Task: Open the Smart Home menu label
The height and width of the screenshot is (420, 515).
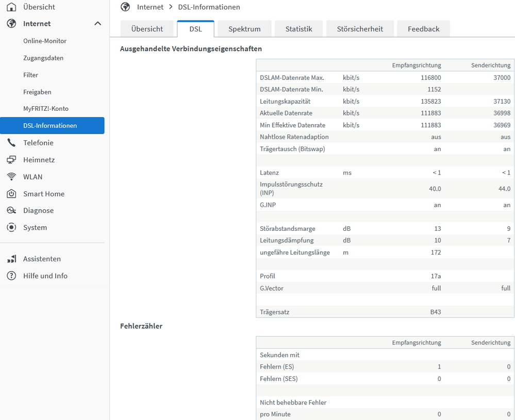Action: (44, 194)
